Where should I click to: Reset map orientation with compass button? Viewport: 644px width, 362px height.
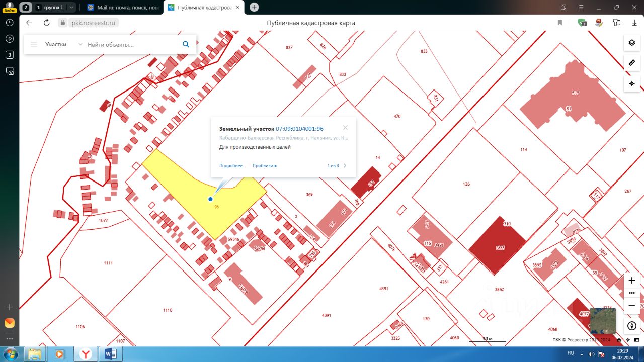tap(632, 326)
